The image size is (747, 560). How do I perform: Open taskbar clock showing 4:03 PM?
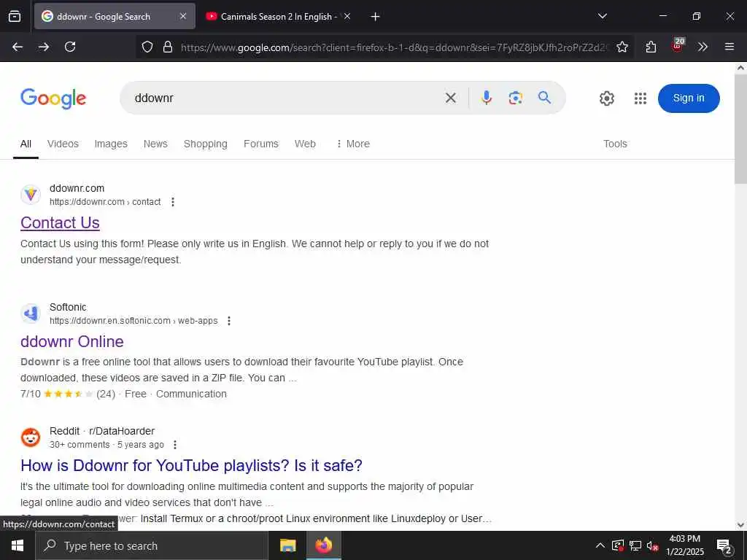[x=685, y=545]
